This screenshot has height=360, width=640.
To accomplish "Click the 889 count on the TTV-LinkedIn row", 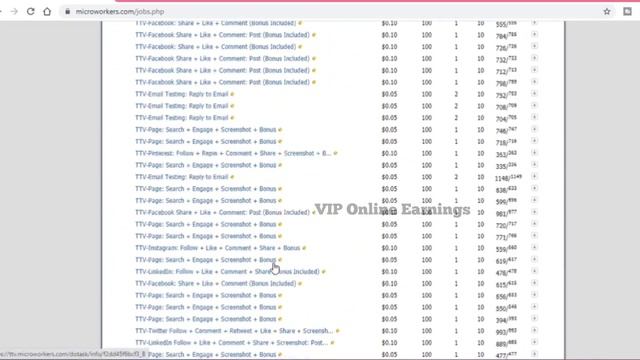I will pos(506,344).
